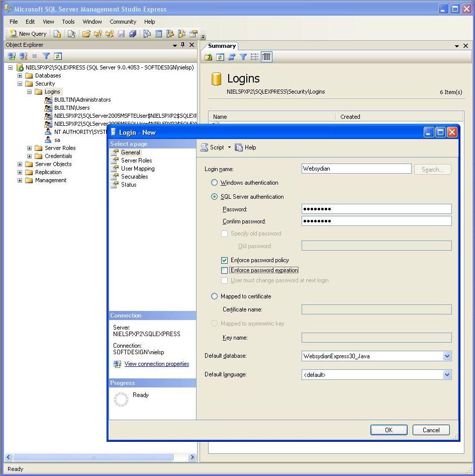
Task: Pin the Object Explorer panel with pushpin
Action: tap(182, 45)
